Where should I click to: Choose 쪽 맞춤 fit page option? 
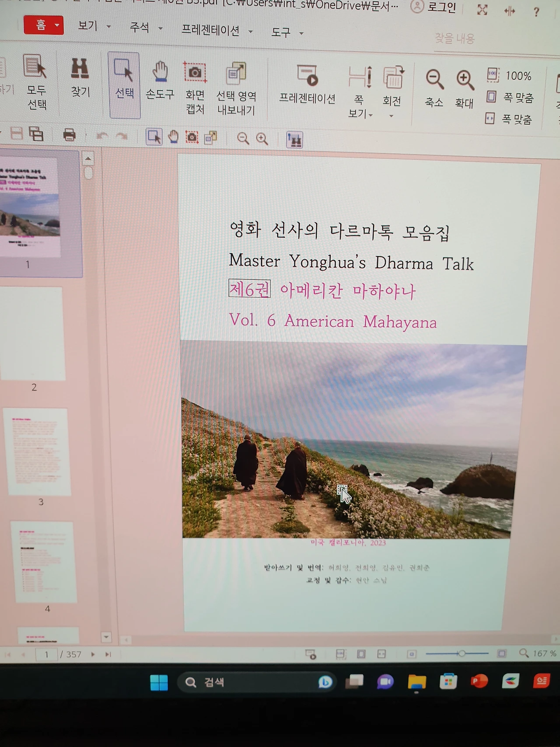[510, 97]
